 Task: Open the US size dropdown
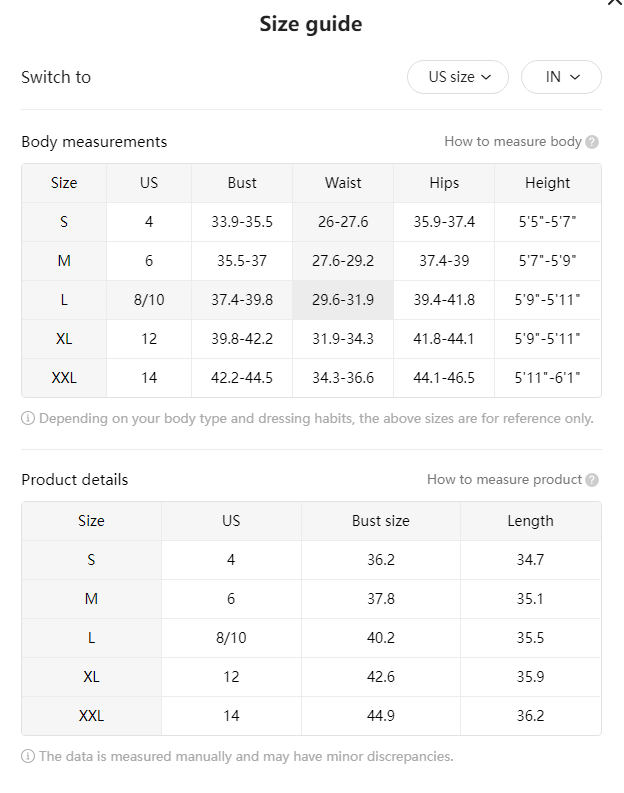click(x=458, y=77)
